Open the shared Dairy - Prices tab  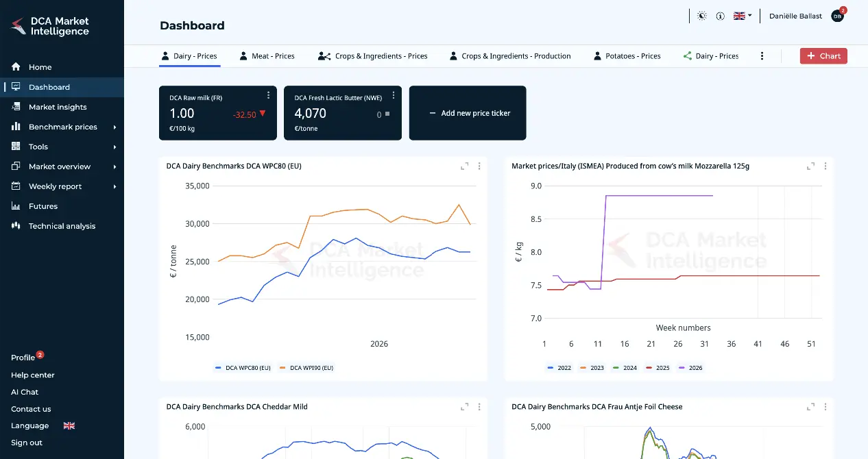click(711, 56)
